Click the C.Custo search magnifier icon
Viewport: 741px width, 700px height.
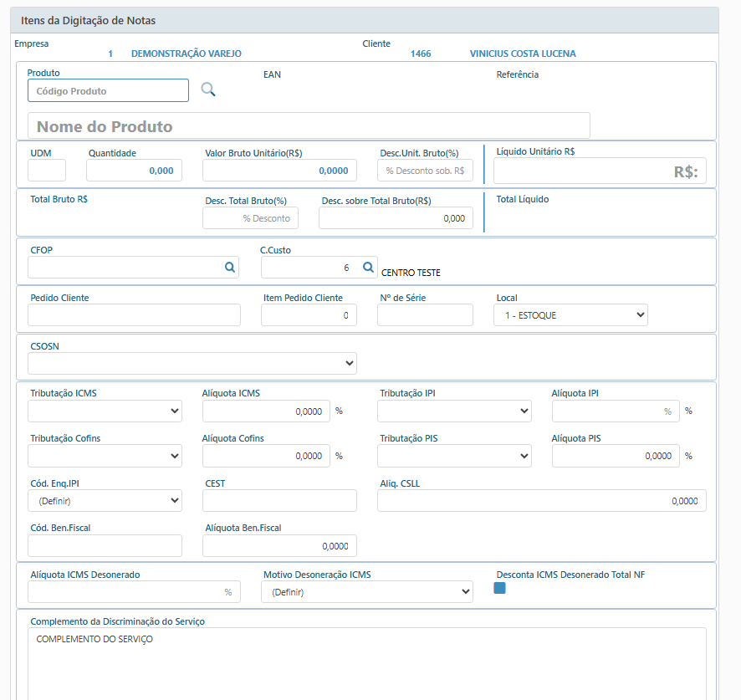[x=368, y=268]
